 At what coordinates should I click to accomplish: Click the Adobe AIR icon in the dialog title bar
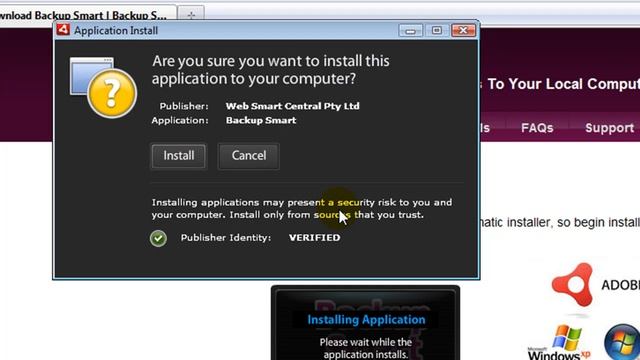coord(63,30)
